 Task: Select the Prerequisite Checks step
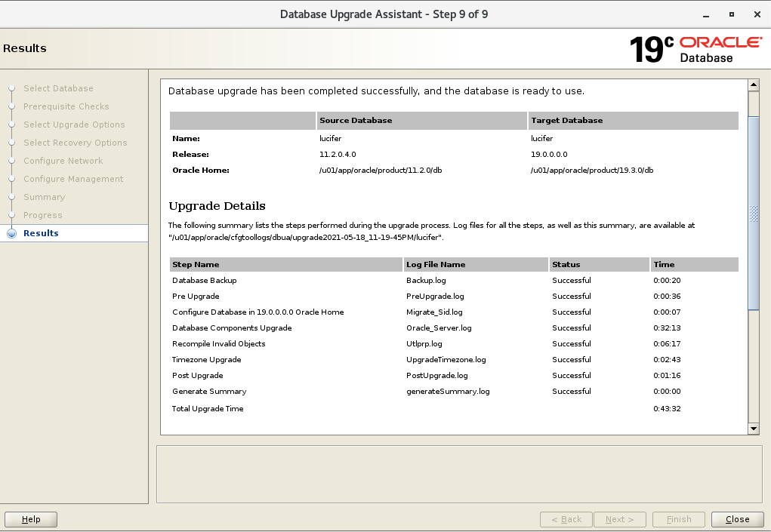point(66,106)
